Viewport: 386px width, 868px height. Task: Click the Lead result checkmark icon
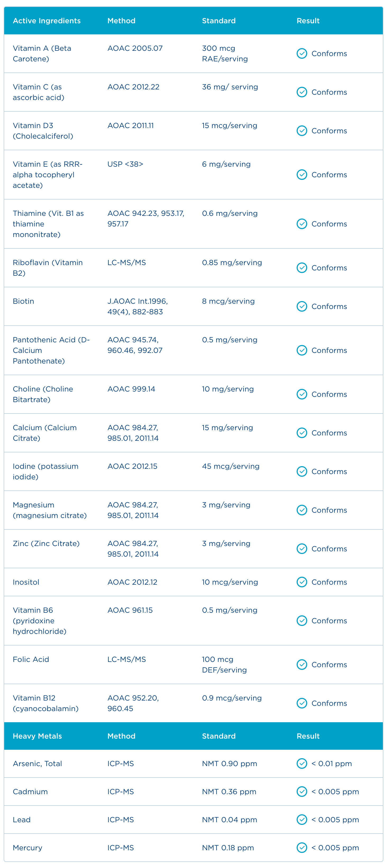coord(301,820)
